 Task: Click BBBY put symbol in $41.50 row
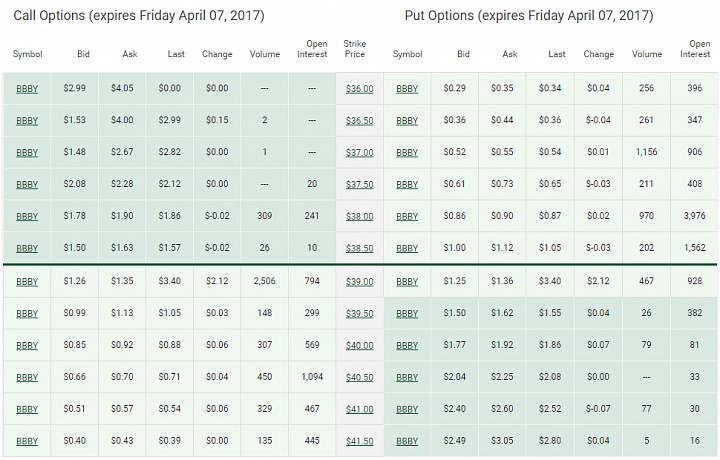[x=407, y=441]
